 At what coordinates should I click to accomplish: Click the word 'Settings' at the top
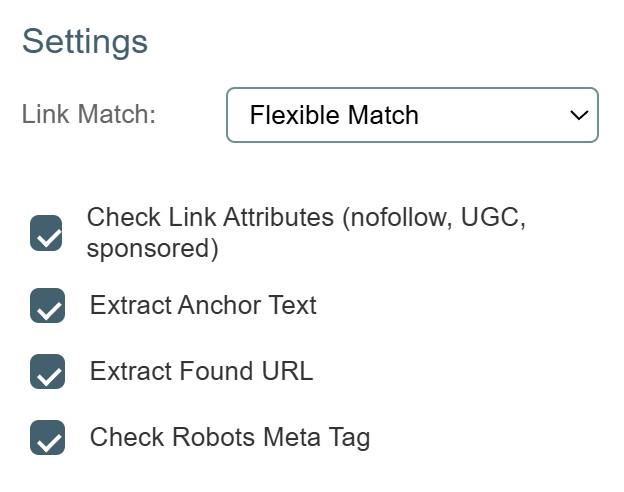pyautogui.click(x=85, y=41)
